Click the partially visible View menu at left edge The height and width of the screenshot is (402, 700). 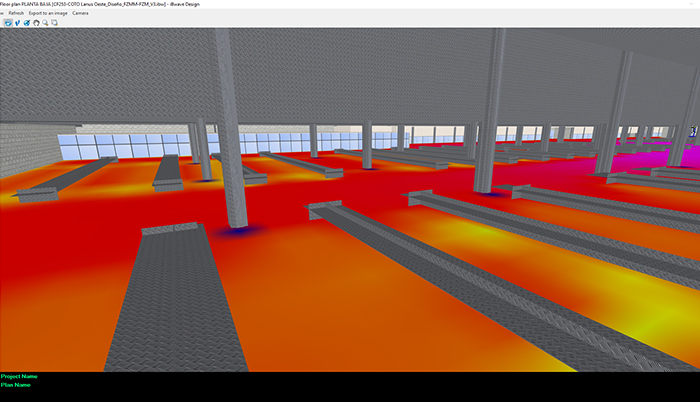[2, 13]
